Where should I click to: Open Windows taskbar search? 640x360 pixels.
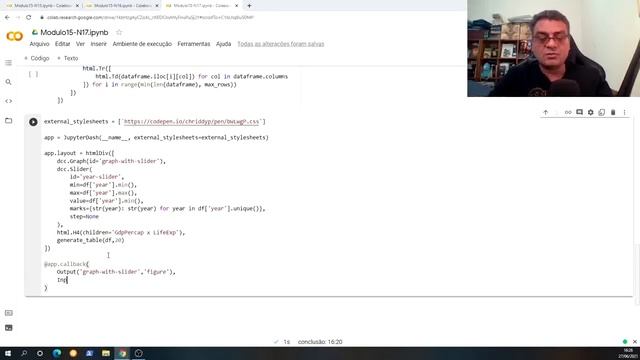[x=24, y=353]
